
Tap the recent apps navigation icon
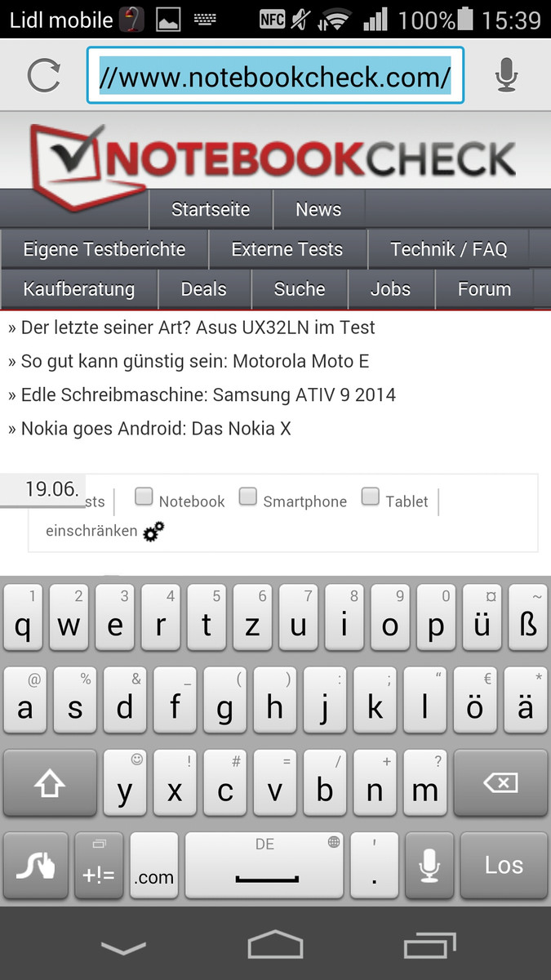click(429, 947)
